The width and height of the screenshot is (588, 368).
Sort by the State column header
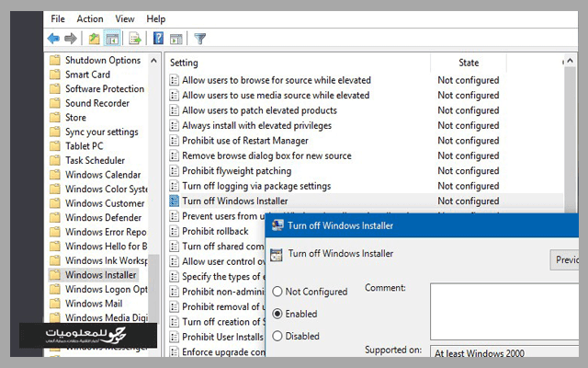[469, 63]
